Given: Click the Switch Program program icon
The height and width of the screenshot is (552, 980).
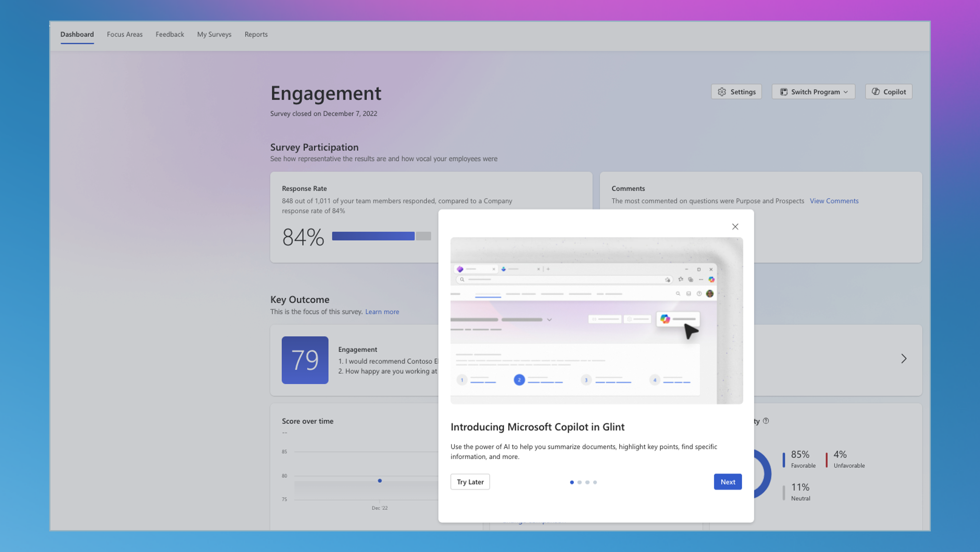Looking at the screenshot, I should pyautogui.click(x=784, y=92).
